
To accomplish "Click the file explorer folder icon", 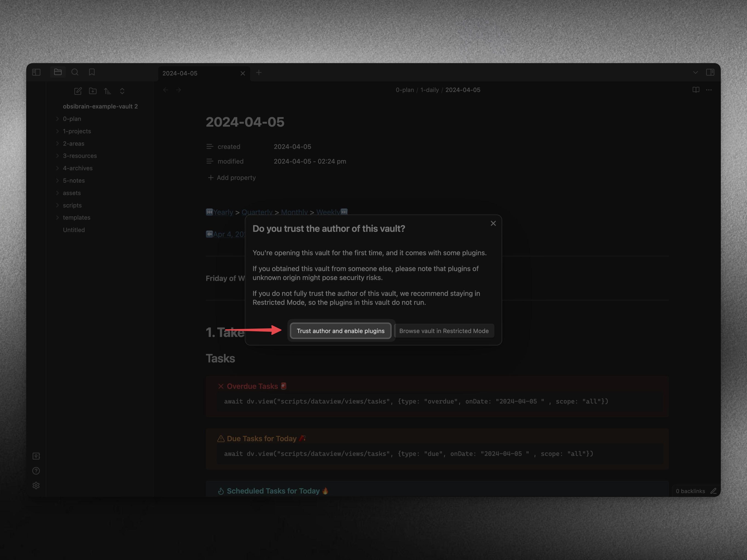I will [58, 72].
